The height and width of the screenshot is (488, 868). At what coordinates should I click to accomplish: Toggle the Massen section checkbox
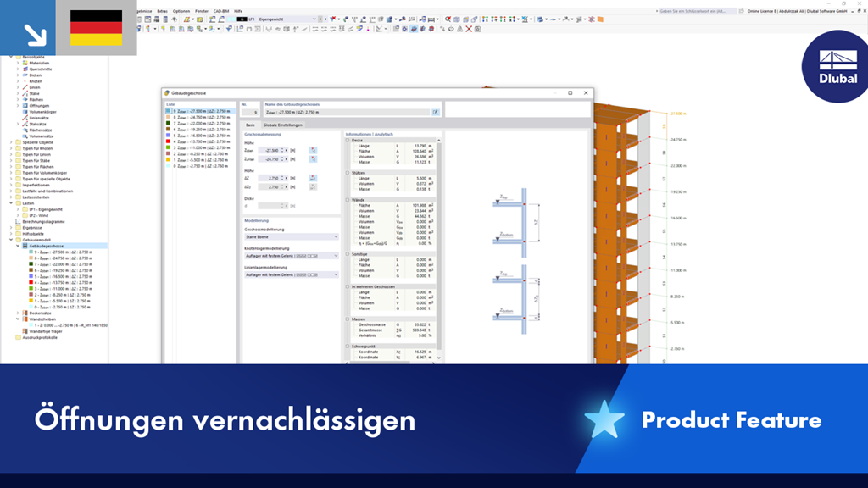pyautogui.click(x=348, y=319)
